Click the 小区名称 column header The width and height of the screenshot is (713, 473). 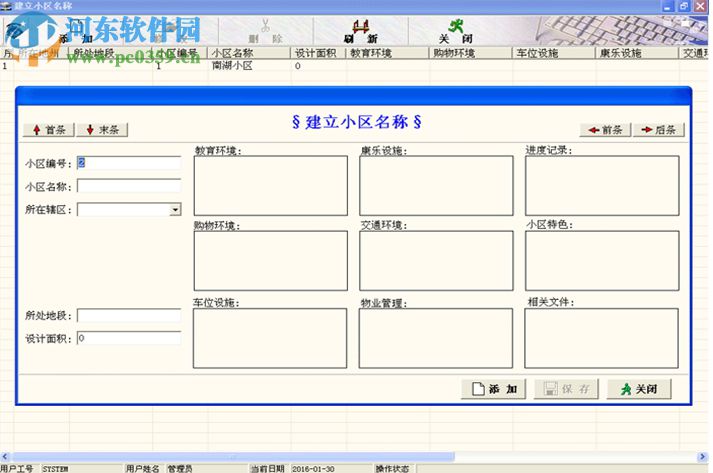point(249,53)
